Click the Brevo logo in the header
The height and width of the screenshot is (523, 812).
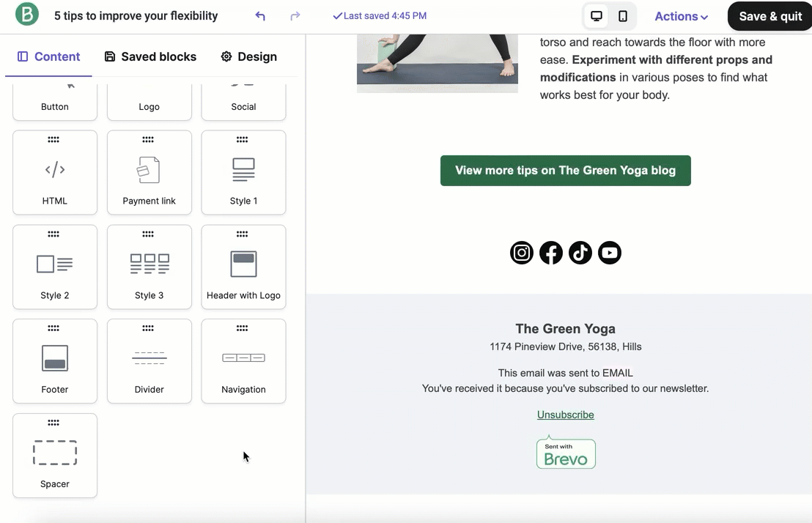[x=26, y=15]
